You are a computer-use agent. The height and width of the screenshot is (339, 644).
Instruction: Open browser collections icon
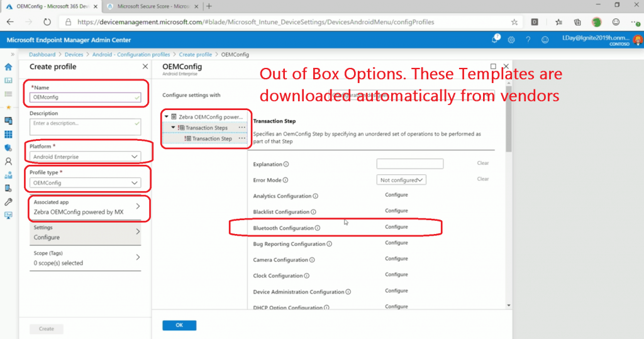point(577,22)
